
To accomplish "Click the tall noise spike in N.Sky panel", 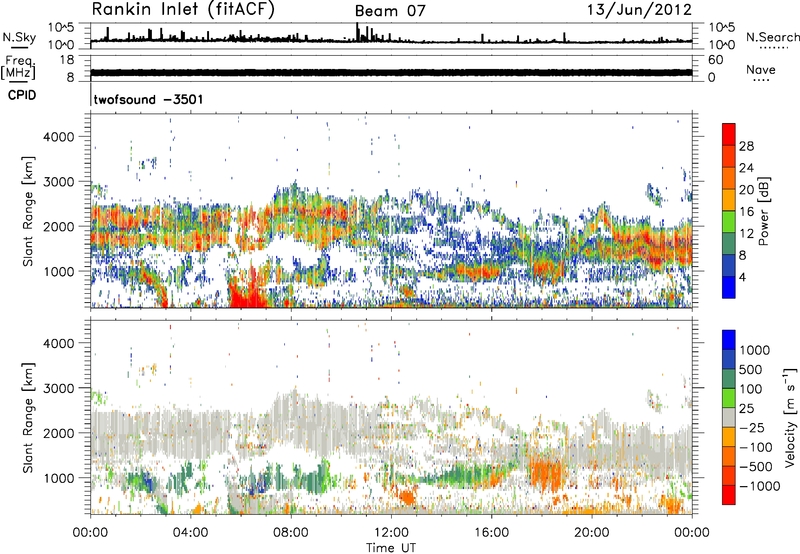I will 357,32.
